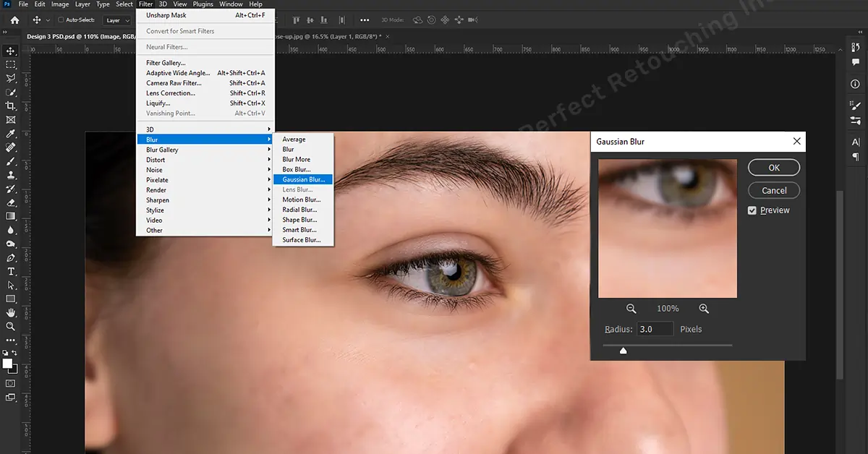Image resolution: width=868 pixels, height=454 pixels.
Task: Cancel the Gaussian Blur dialog
Action: [x=773, y=191]
